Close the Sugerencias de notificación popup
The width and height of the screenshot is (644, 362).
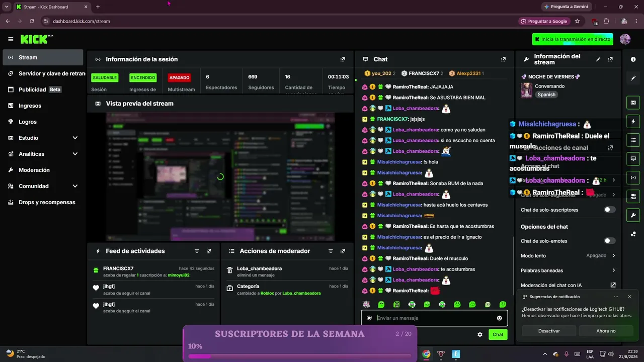[x=629, y=297]
